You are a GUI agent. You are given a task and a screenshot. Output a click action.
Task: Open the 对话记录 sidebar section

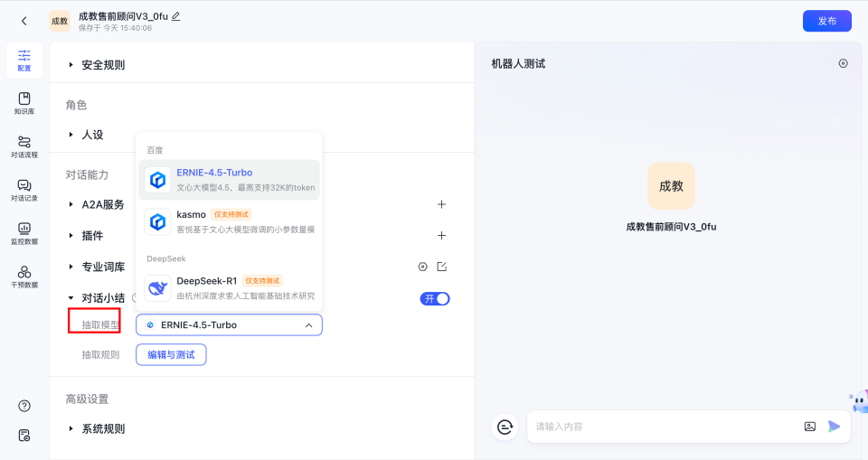pos(24,190)
